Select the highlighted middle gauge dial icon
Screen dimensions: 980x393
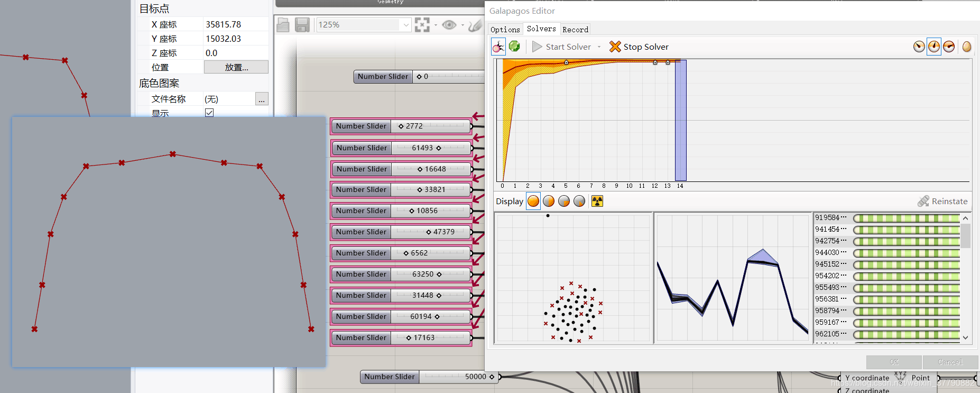coord(934,47)
